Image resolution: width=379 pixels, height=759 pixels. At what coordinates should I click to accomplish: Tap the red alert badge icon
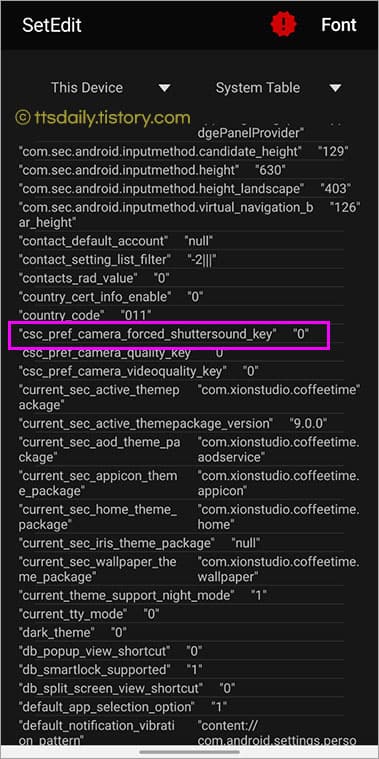click(284, 25)
